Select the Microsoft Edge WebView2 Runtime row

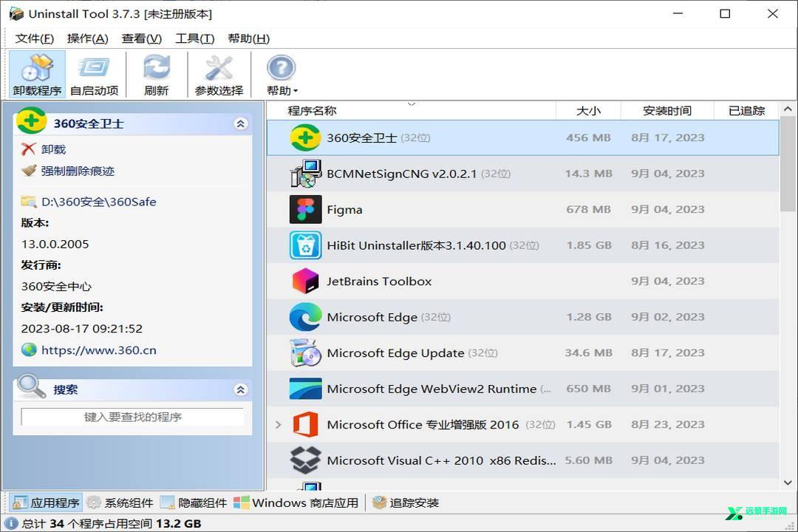click(x=523, y=389)
